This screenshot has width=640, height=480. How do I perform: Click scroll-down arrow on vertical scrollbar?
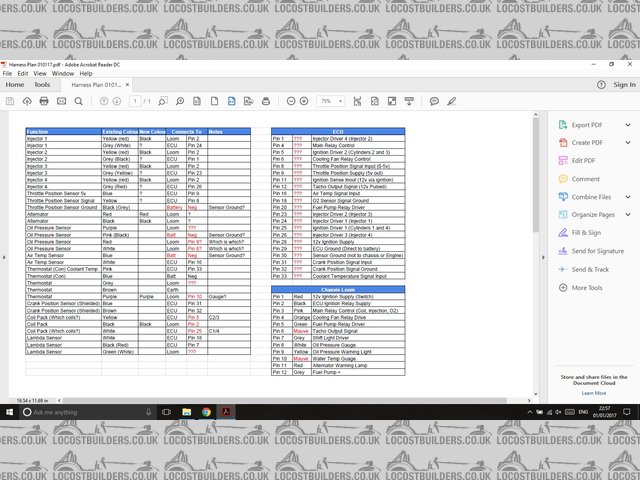[x=536, y=395]
